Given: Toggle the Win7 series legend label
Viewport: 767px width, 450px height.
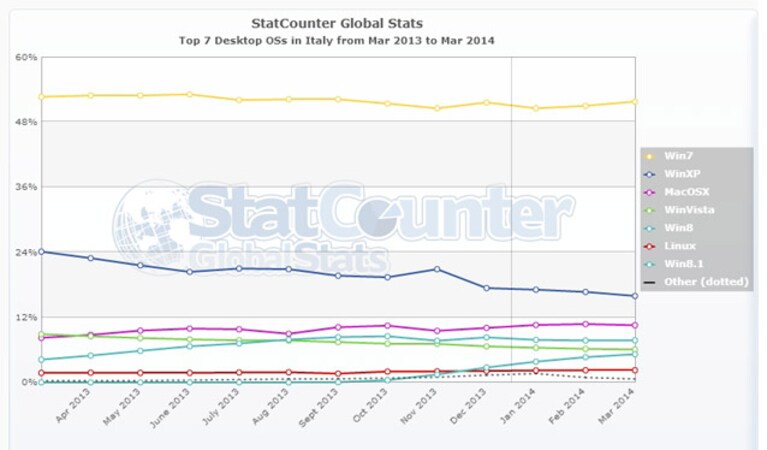Looking at the screenshot, I should point(678,156).
